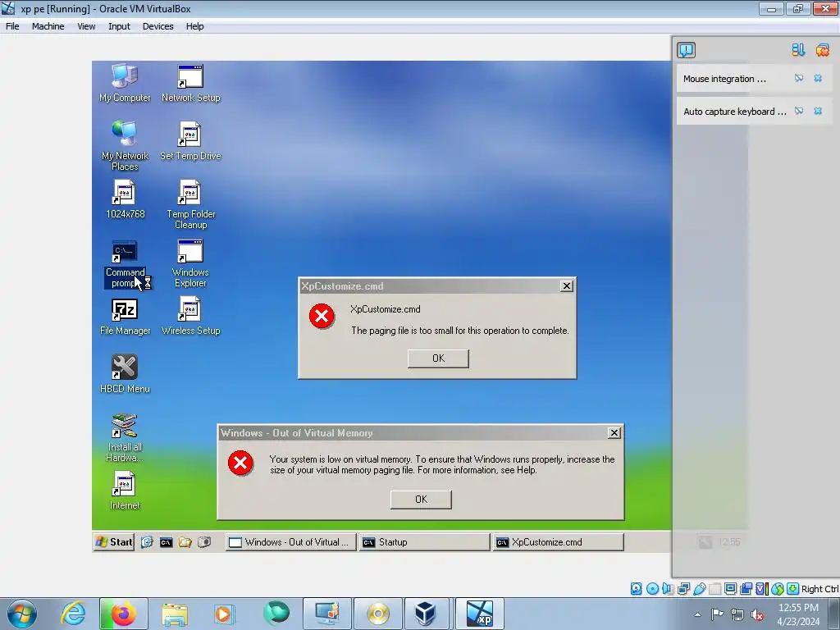Click the quick launch folder icon
Screen dimensions: 840x630
click(185, 543)
